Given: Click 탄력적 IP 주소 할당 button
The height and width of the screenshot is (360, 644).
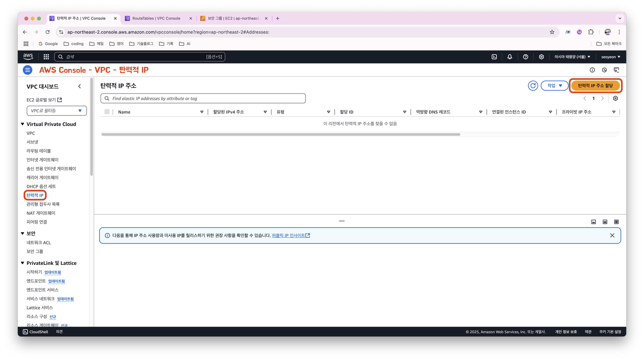Looking at the screenshot, I should tap(595, 85).
